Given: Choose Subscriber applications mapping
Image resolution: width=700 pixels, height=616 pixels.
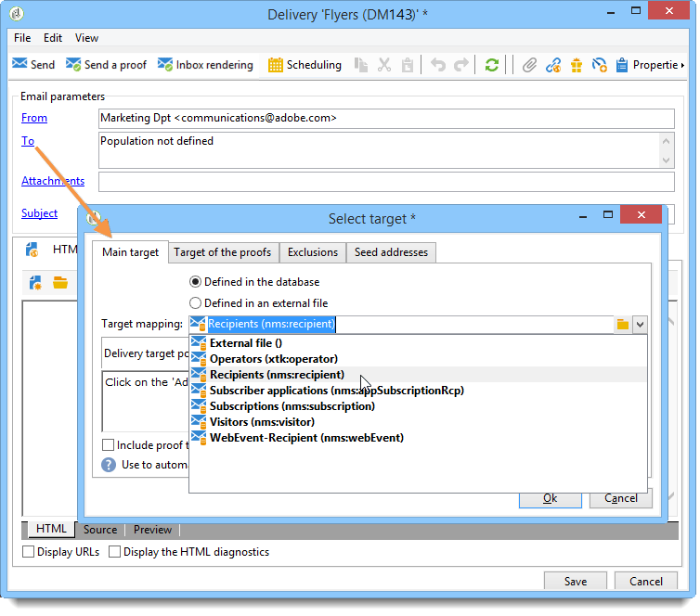Looking at the screenshot, I should (x=419, y=391).
